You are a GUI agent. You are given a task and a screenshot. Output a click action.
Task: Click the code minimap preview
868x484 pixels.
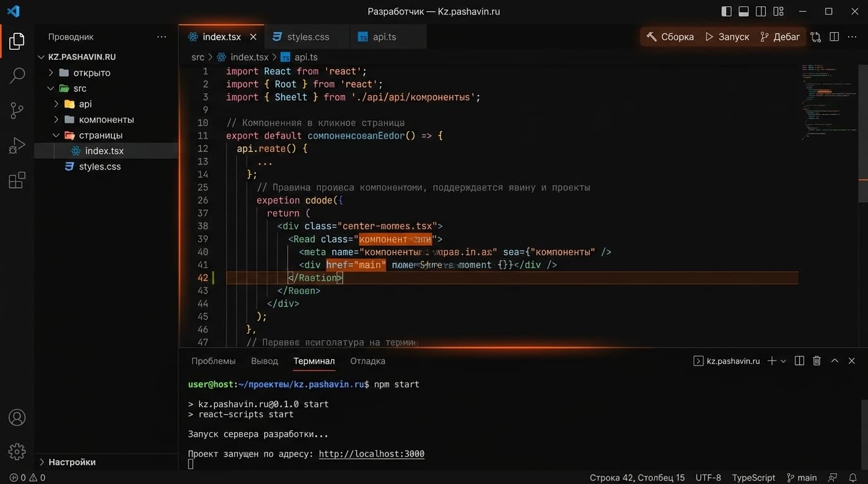coord(828,101)
